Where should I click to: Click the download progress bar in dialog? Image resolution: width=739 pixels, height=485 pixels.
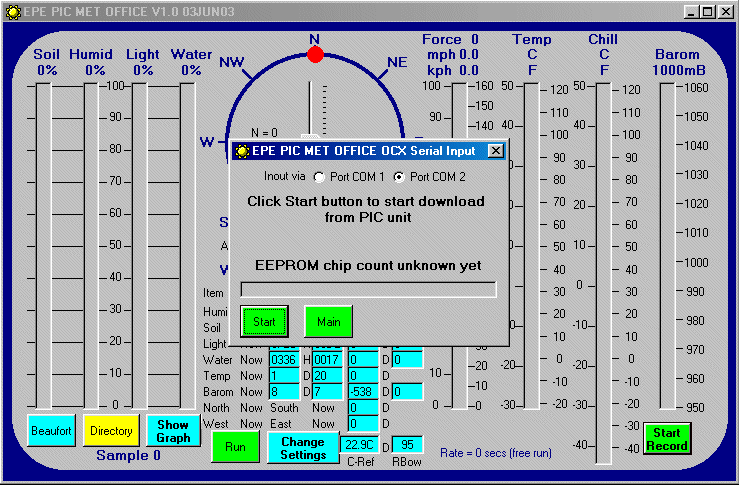(x=368, y=289)
